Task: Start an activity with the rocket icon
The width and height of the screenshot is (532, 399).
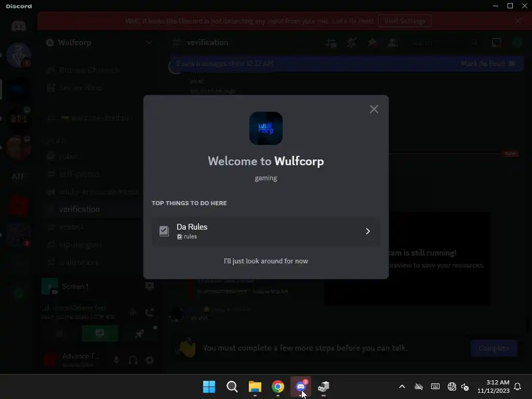Action: (x=139, y=334)
